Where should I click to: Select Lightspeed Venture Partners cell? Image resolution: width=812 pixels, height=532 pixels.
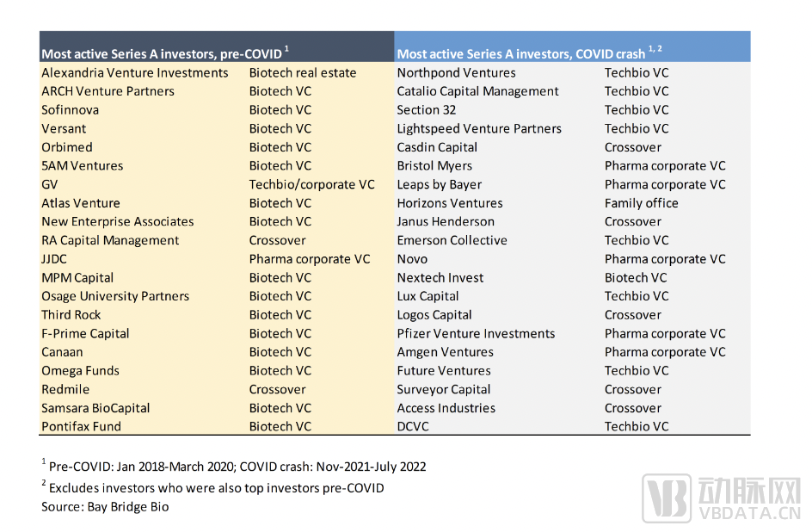[479, 128]
